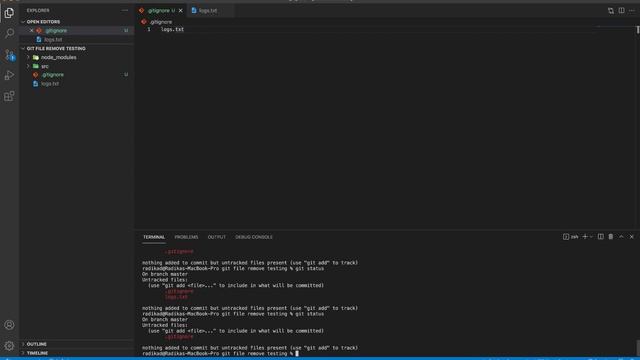Click line number 1 in the gutter

click(149, 29)
